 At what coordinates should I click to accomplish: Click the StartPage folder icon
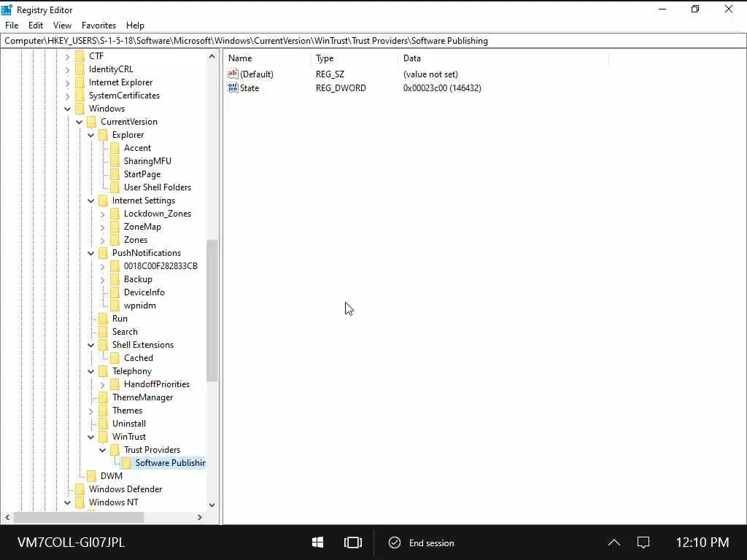[115, 174]
